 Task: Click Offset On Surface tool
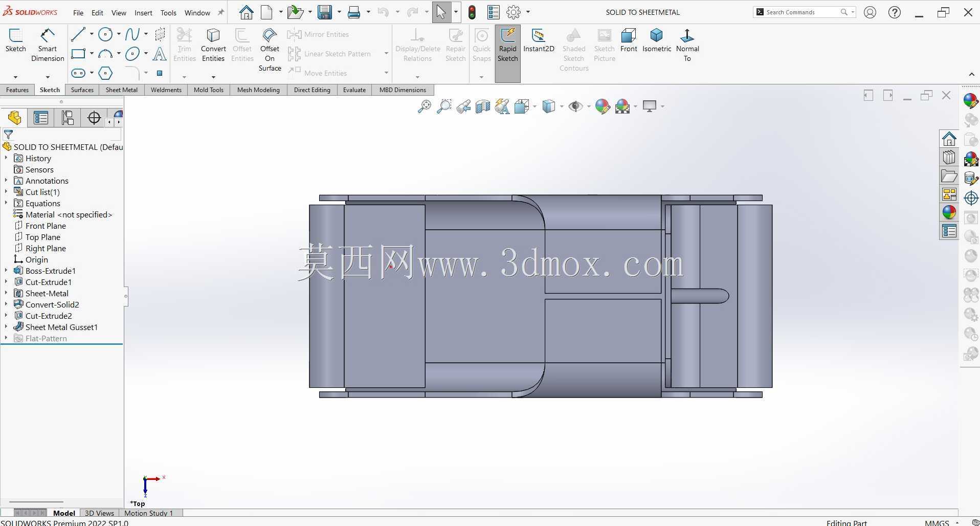270,50
